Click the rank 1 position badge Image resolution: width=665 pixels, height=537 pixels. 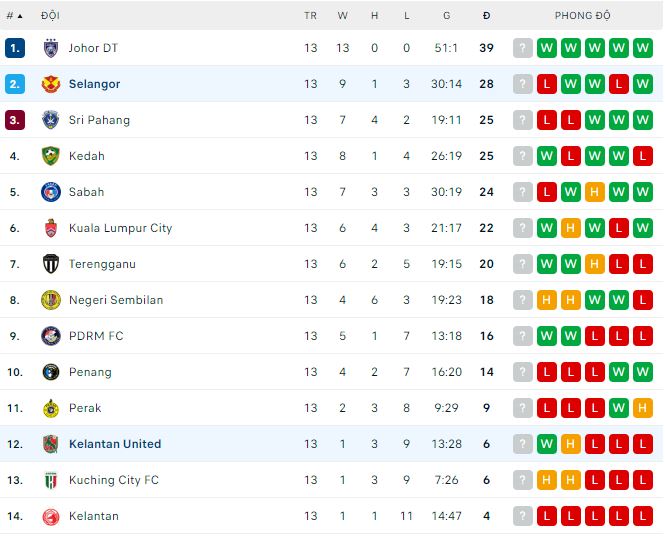(x=14, y=48)
